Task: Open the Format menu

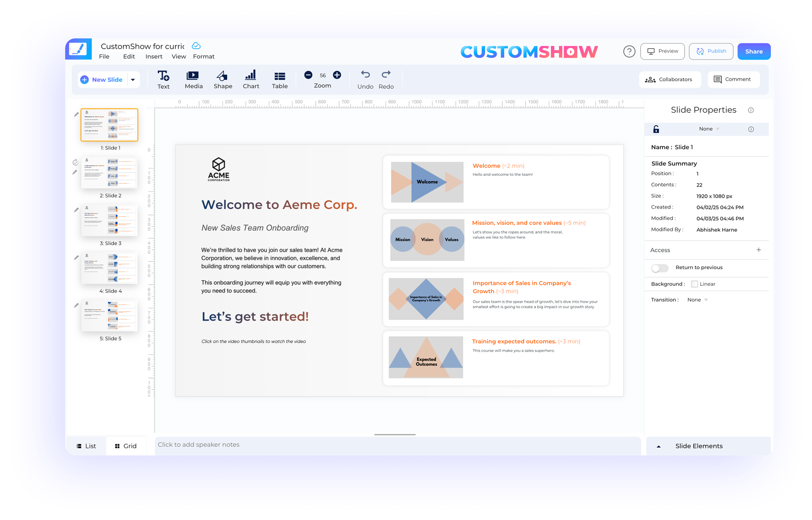Action: 204,56
